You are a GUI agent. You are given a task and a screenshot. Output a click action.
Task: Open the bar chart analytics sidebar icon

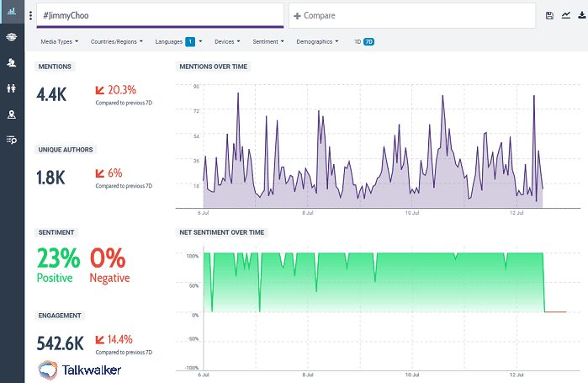point(12,12)
